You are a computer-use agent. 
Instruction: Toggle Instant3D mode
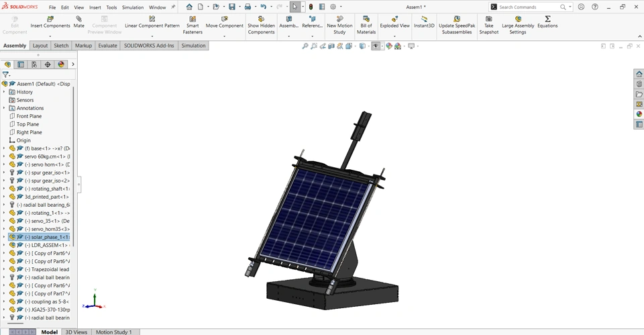coord(424,19)
